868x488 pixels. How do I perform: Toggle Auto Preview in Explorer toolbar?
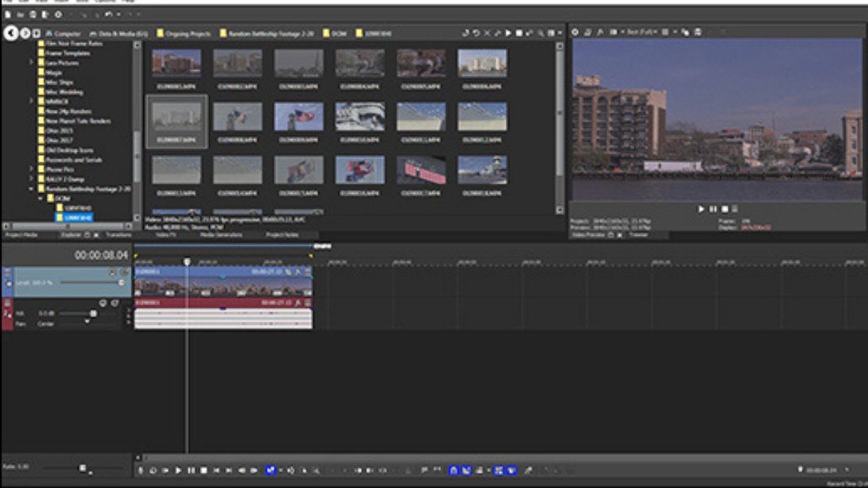(529, 33)
